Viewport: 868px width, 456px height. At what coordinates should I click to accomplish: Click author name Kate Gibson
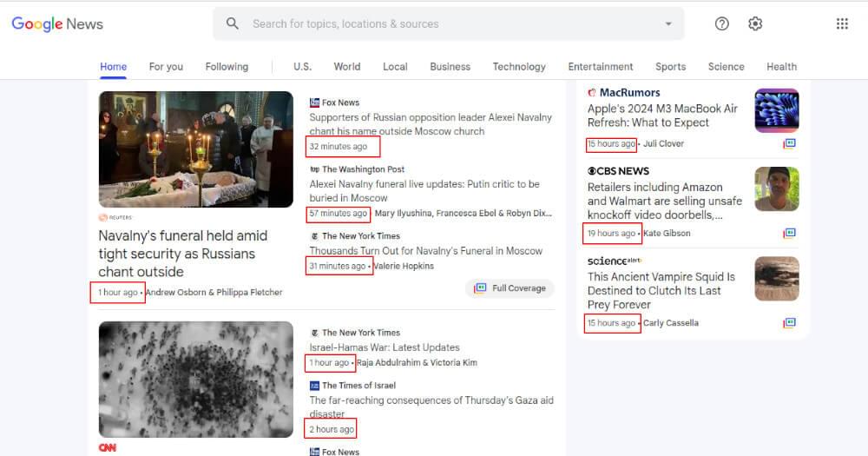click(667, 234)
